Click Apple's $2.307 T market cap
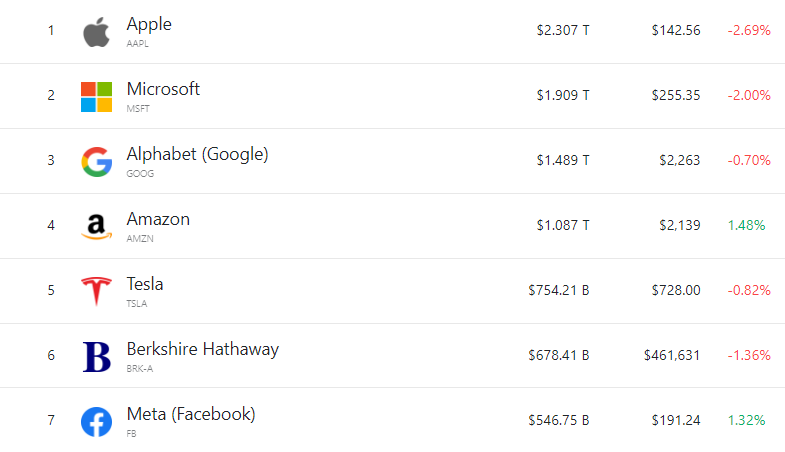 pyautogui.click(x=562, y=30)
